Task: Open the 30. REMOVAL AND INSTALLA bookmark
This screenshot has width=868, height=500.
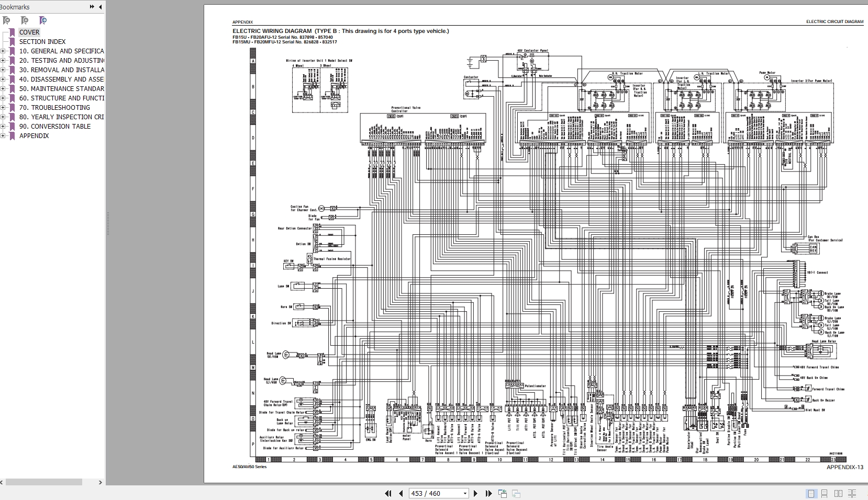Action: [61, 70]
